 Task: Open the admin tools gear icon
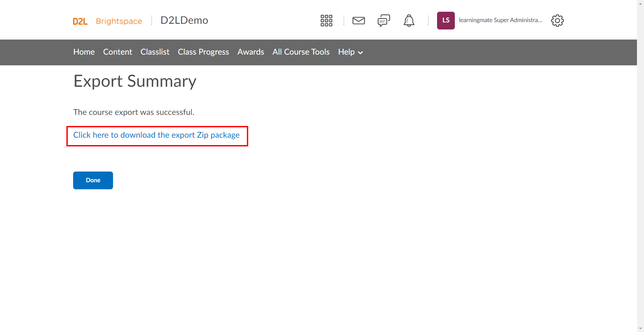557,20
